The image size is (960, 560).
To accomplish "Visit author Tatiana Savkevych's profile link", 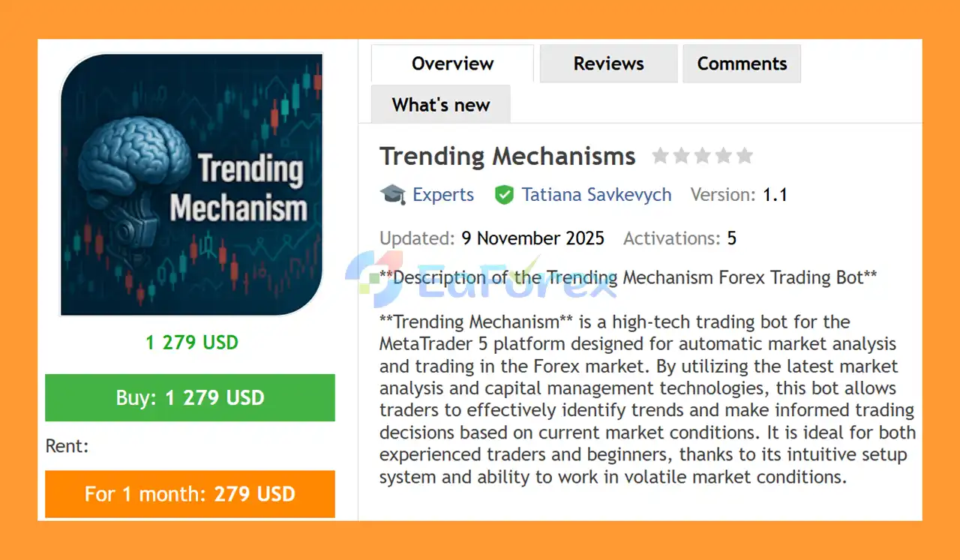I will (x=596, y=195).
